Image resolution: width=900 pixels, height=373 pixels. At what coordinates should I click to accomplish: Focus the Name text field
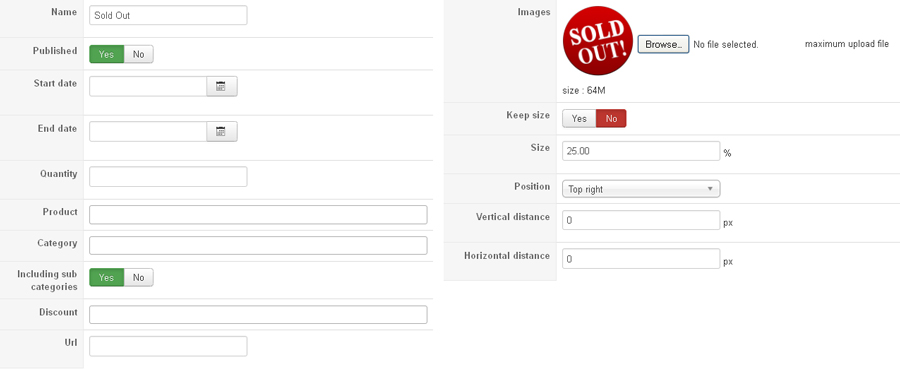pyautogui.click(x=168, y=15)
